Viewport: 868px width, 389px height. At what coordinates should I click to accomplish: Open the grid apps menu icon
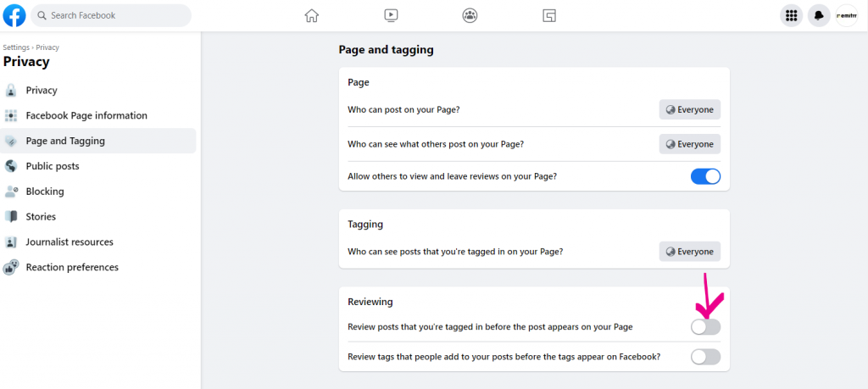[x=791, y=15]
